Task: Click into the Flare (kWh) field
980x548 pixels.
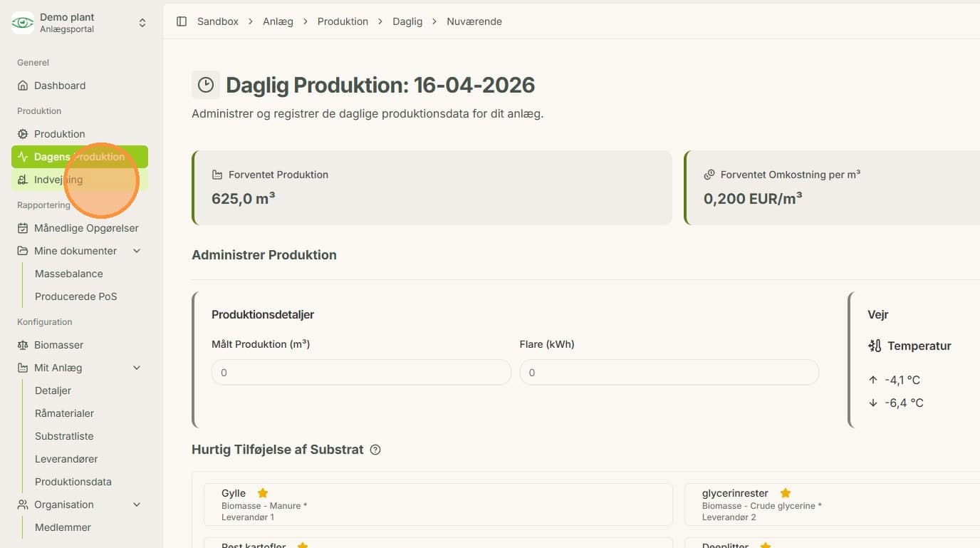Action: (x=669, y=373)
